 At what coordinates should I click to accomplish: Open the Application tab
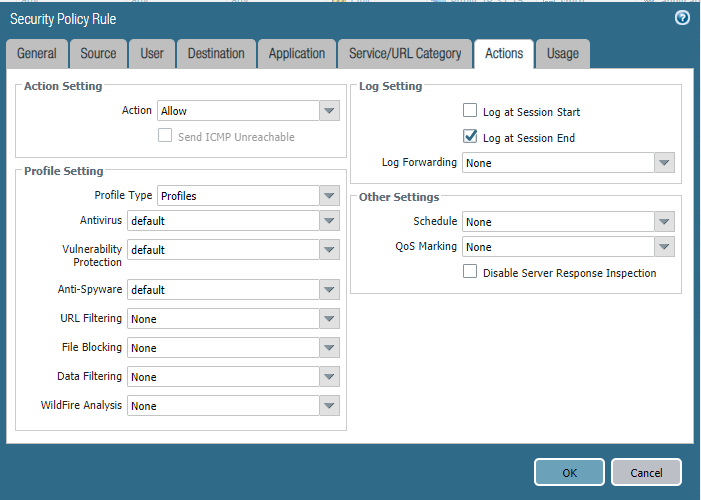(297, 54)
